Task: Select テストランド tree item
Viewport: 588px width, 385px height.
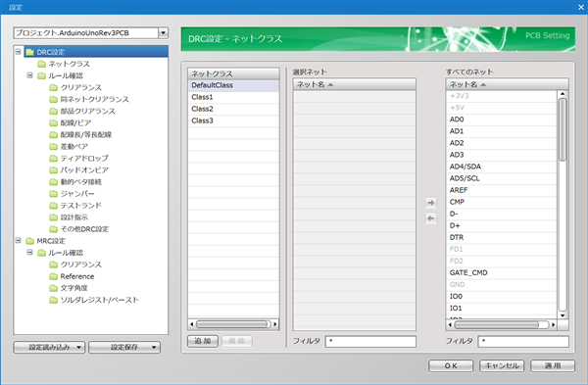Action: pos(81,206)
